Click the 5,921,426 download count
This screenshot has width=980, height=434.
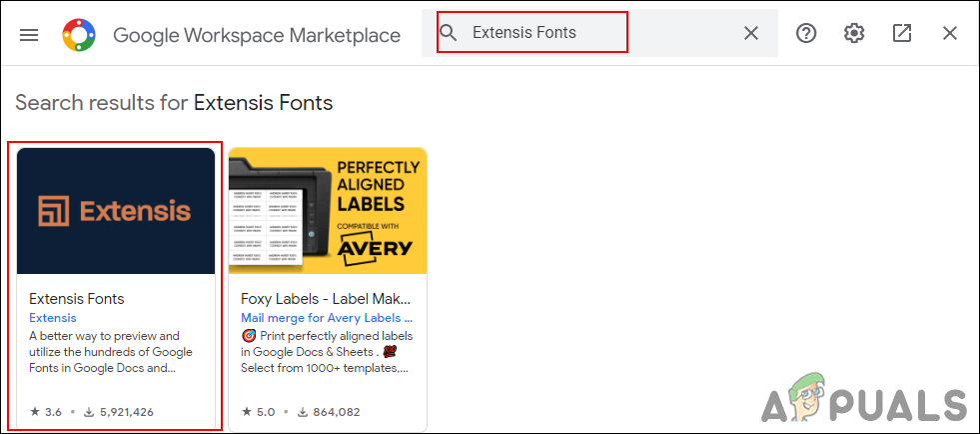point(118,411)
